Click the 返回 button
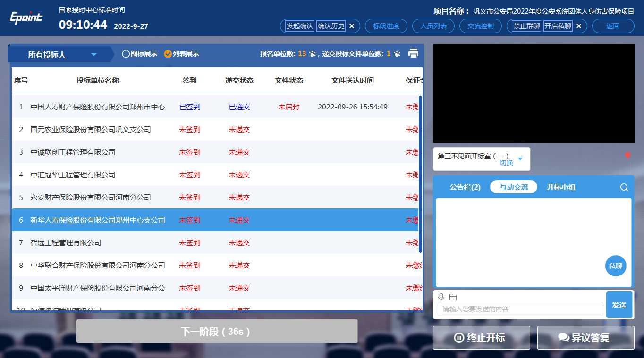 pyautogui.click(x=613, y=26)
